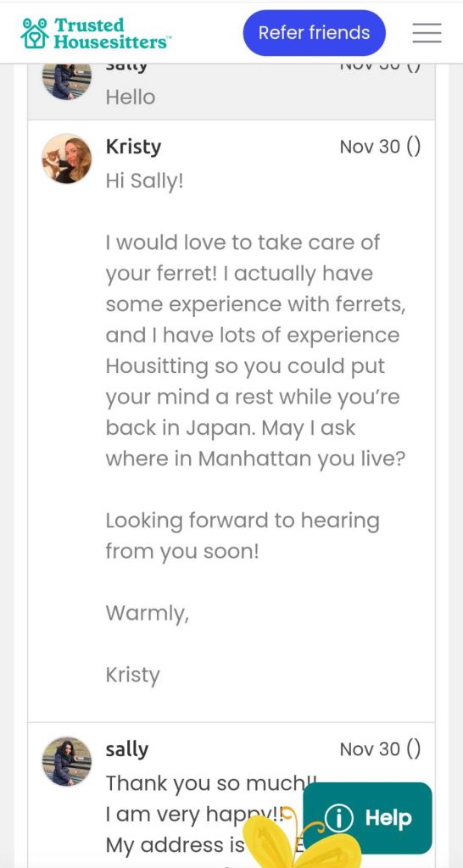Screen dimensions: 463x868
Task: Open the Help widget
Action: [368, 818]
